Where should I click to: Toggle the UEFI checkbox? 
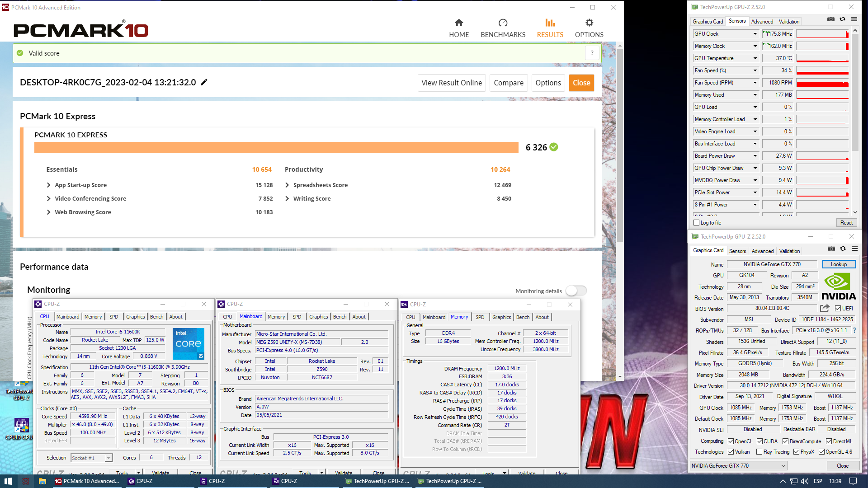click(x=838, y=309)
